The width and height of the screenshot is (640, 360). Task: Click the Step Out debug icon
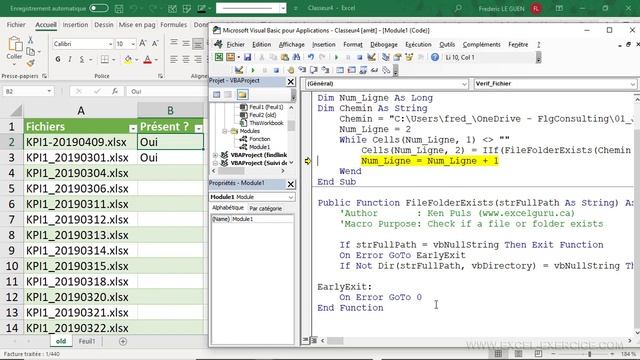(x=325, y=70)
